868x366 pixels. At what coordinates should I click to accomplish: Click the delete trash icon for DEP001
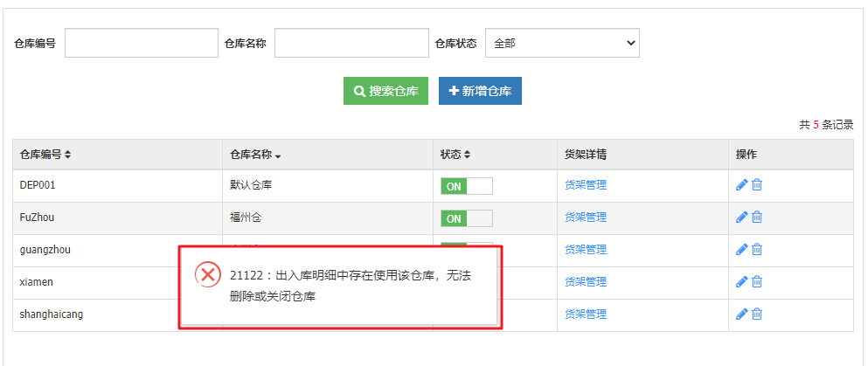pos(757,184)
